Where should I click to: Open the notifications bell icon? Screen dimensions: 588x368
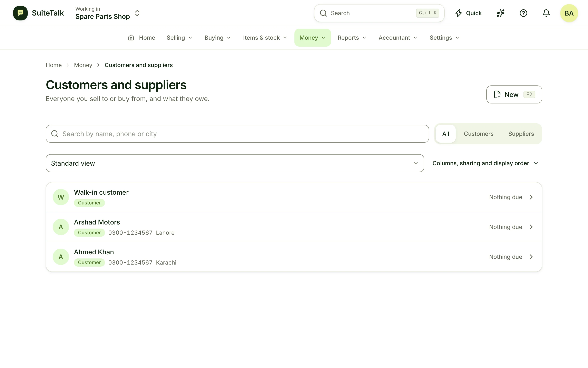click(546, 13)
